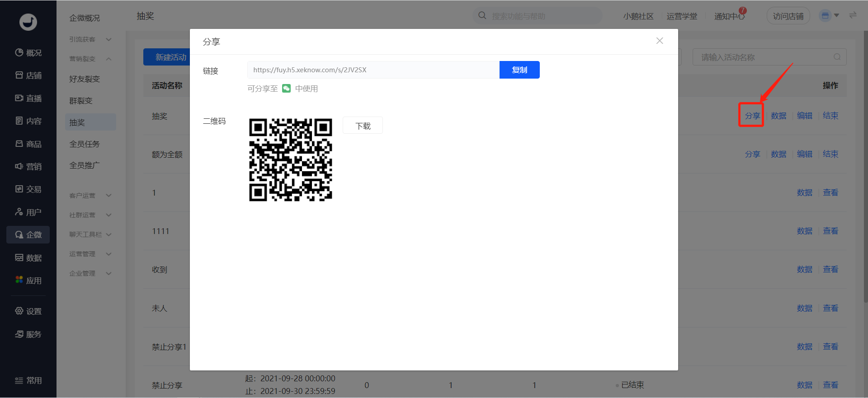Click 数据 for the 1111 row
This screenshot has width=868, height=398.
(805, 231)
